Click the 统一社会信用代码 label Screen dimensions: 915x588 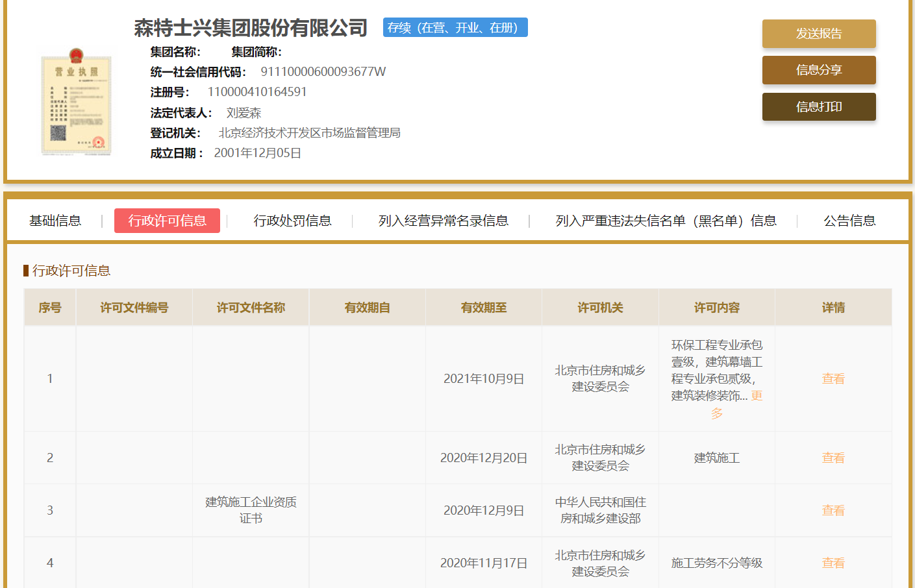pos(198,72)
